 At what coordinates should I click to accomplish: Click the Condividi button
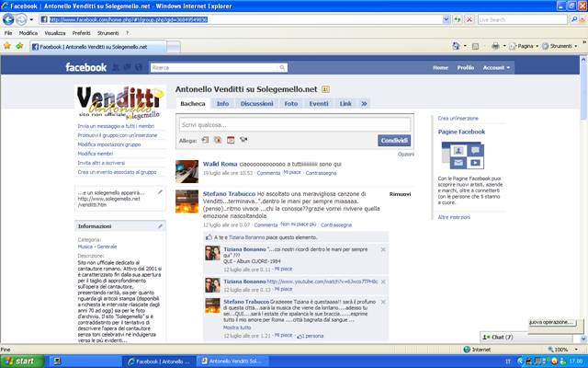pyautogui.click(x=394, y=141)
